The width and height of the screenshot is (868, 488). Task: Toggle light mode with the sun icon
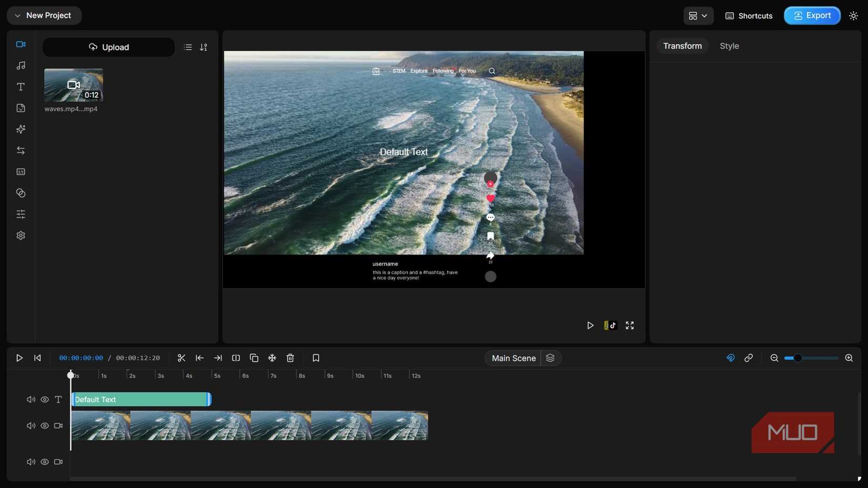(853, 15)
